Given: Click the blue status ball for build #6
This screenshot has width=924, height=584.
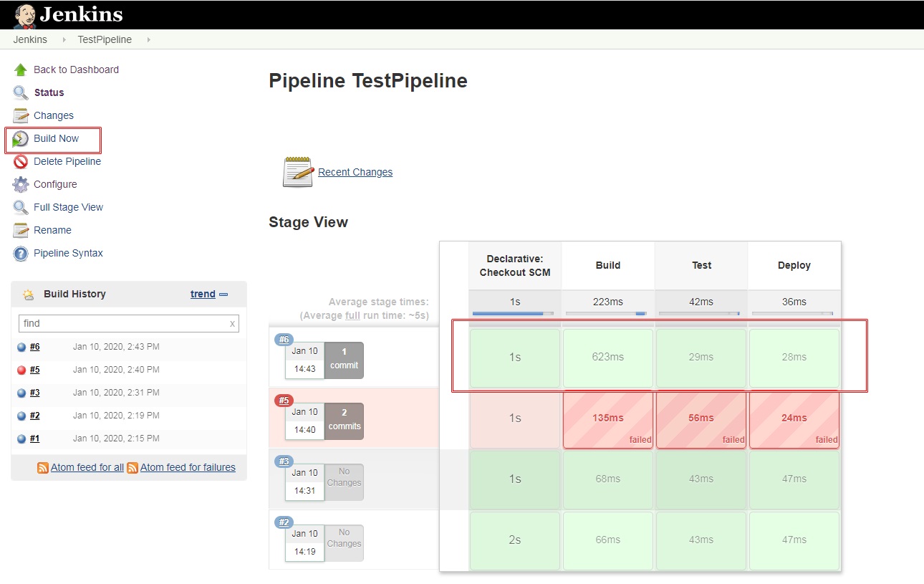Looking at the screenshot, I should (x=21, y=347).
